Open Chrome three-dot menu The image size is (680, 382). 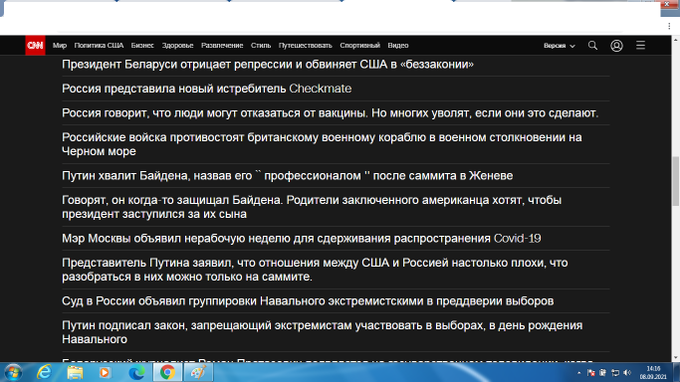click(x=669, y=26)
